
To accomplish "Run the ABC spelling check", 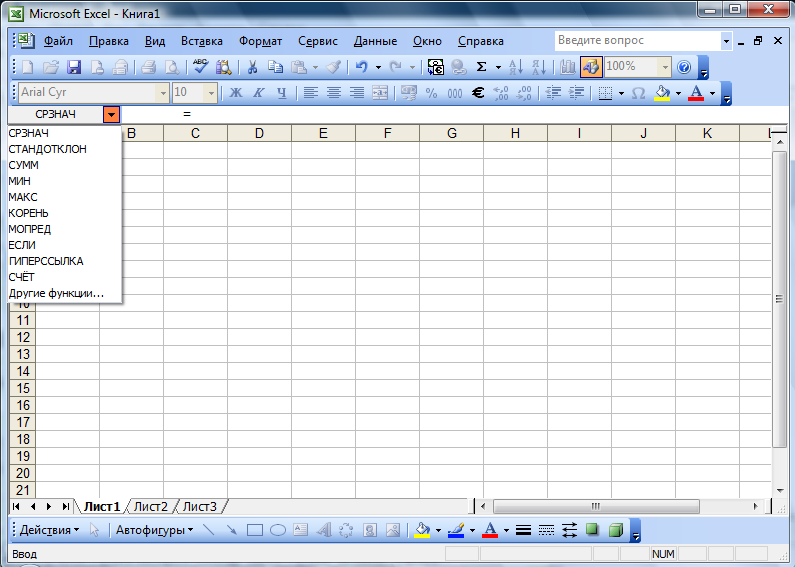I will click(x=200, y=67).
